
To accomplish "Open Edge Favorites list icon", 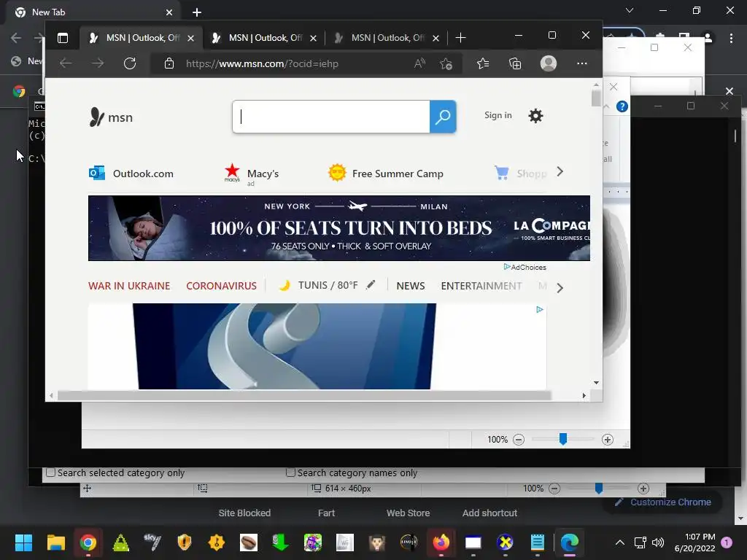I will pos(483,63).
